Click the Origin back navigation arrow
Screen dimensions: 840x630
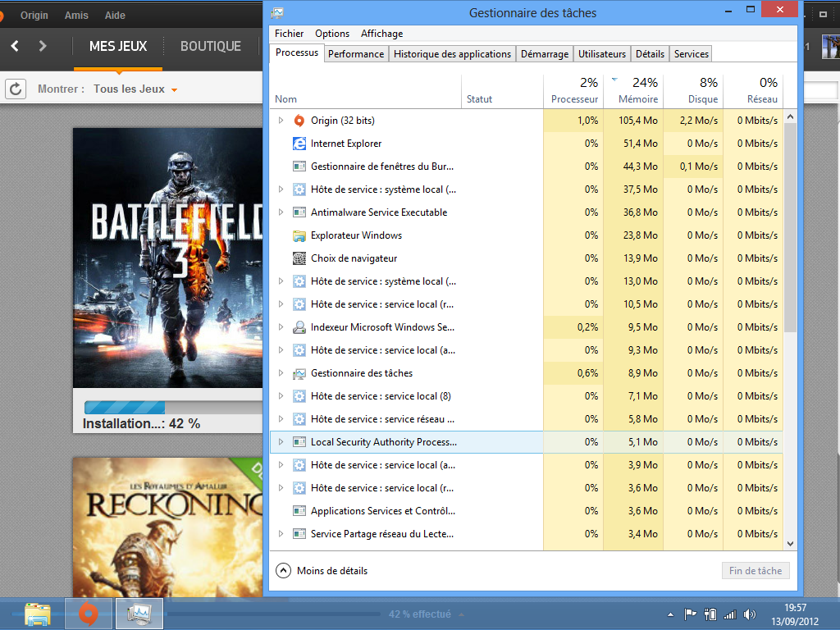pyautogui.click(x=15, y=46)
